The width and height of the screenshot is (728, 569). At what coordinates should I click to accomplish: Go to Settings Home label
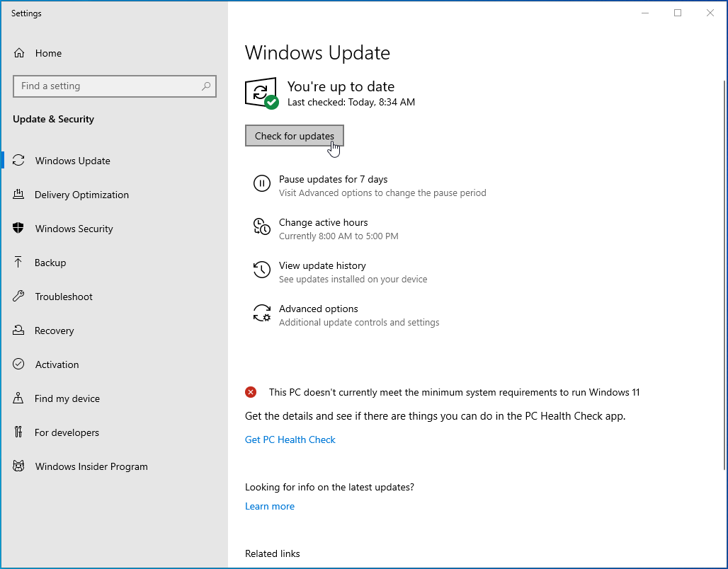[x=48, y=53]
